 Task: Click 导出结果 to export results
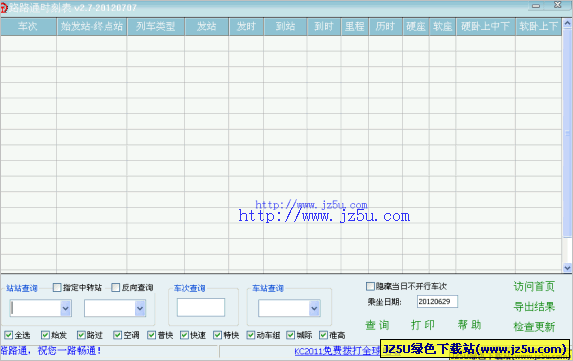534,307
